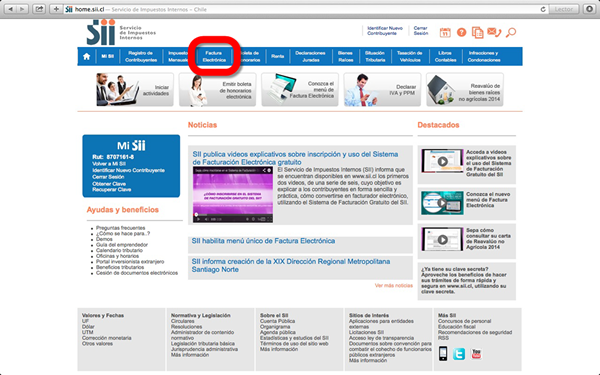
Task: Click Ver más noticias link
Action: 394,285
